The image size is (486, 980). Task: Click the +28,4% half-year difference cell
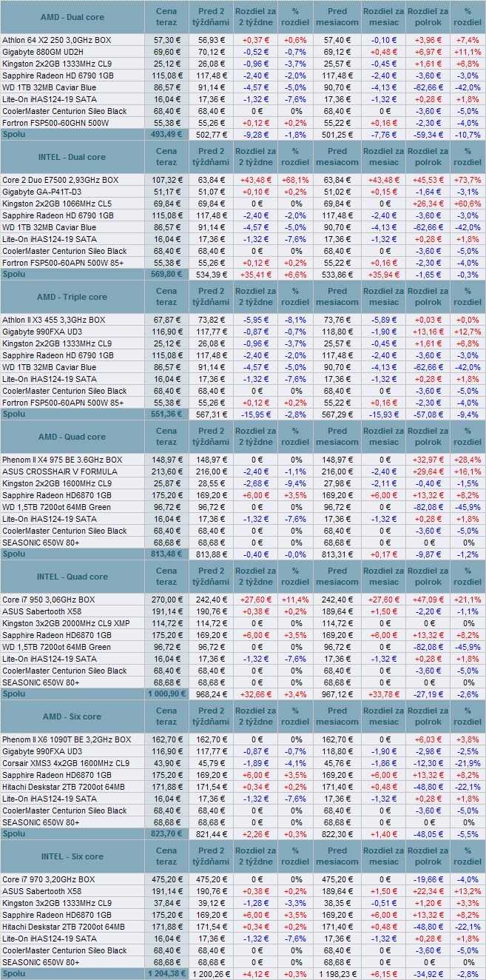coord(468,460)
